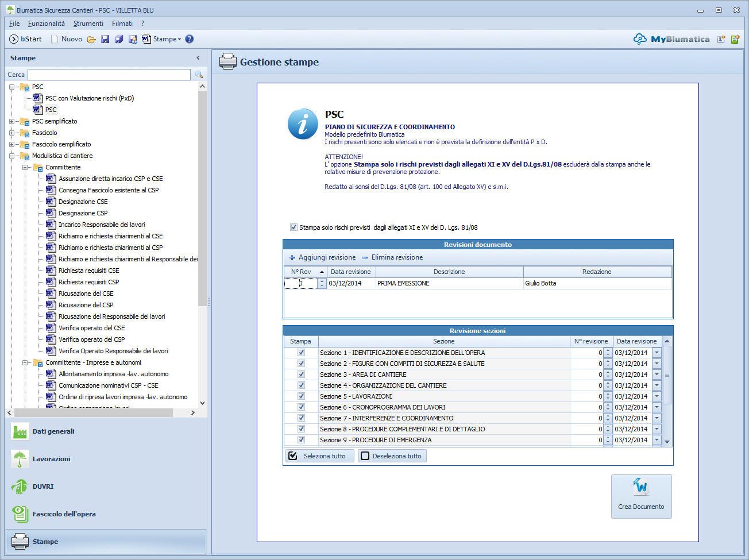Uncheck the Sezione 5 - LAVORAZIONI checkbox
The height and width of the screenshot is (560, 749).
(301, 396)
